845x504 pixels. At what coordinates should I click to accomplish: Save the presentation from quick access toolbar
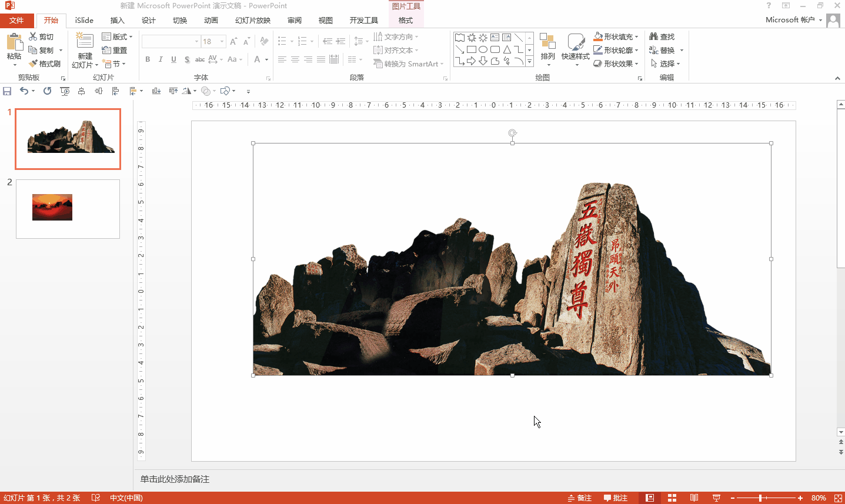(7, 91)
